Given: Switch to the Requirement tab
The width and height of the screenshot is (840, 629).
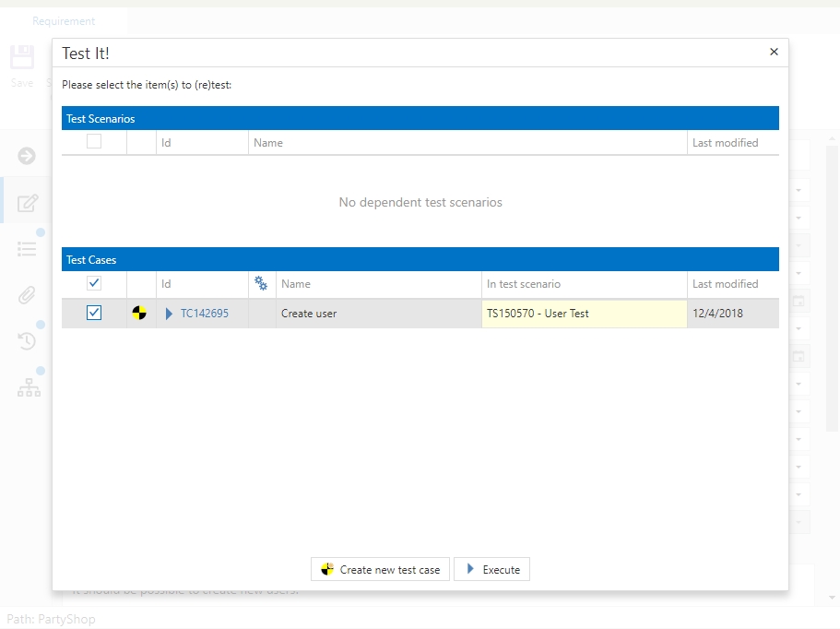Looking at the screenshot, I should pos(64,21).
